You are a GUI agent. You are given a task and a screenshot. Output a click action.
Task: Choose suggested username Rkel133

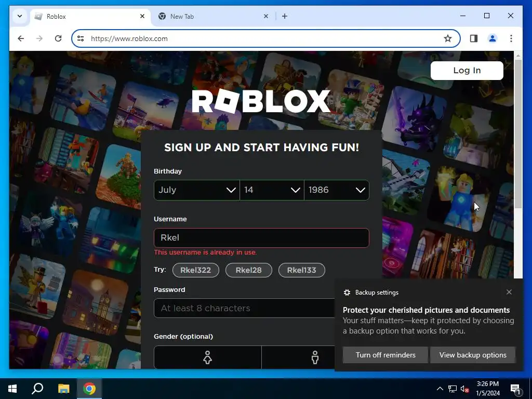(x=302, y=270)
